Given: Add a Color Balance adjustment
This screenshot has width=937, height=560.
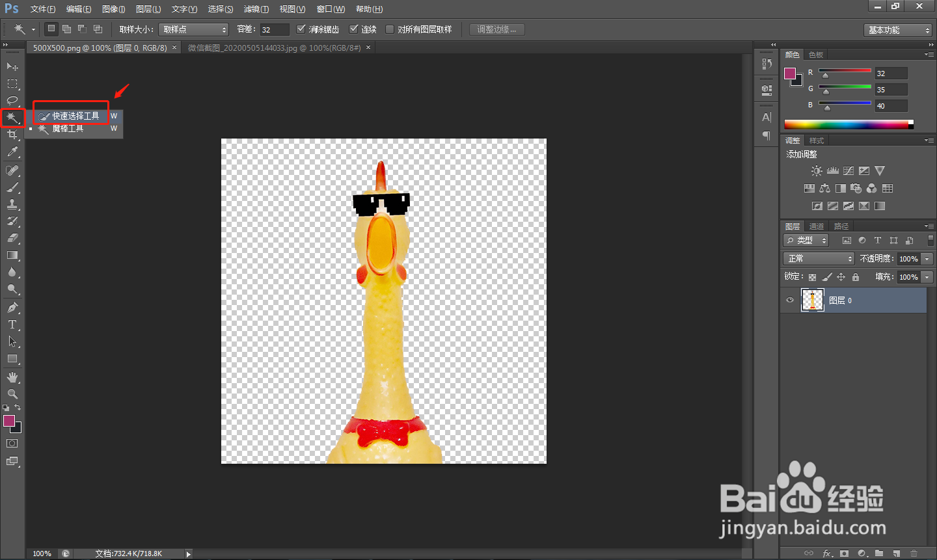Looking at the screenshot, I should (x=825, y=188).
